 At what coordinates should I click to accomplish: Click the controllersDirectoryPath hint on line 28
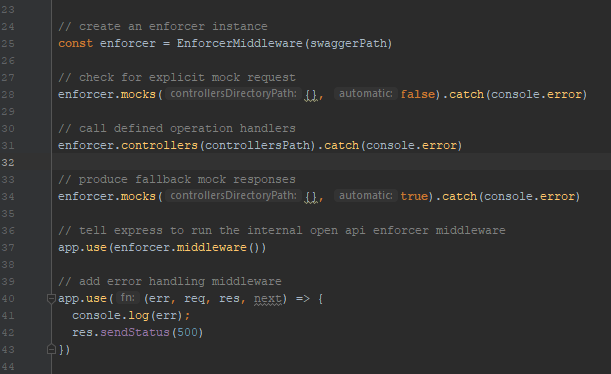coord(233,94)
